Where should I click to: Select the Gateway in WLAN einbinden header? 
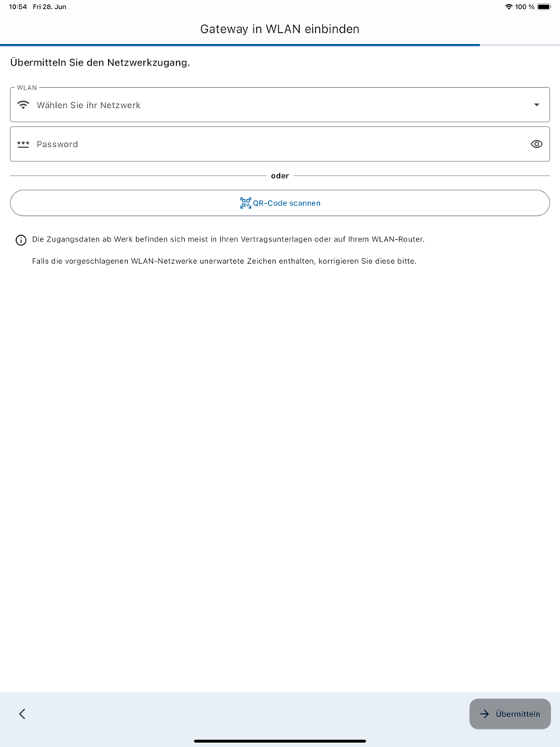click(280, 28)
